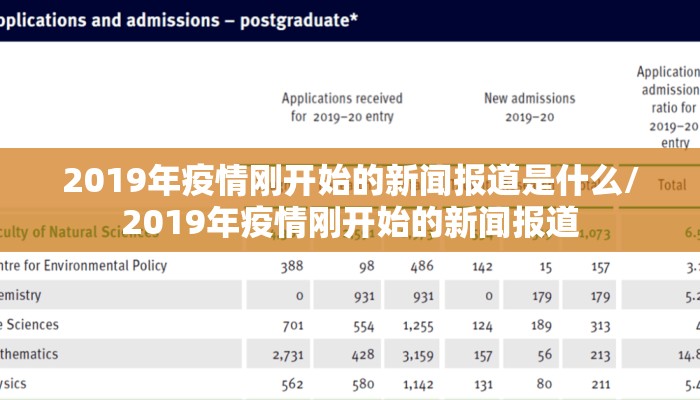Click 157 in the Environmental Policy row
The width and height of the screenshot is (700, 400).
[x=600, y=267]
